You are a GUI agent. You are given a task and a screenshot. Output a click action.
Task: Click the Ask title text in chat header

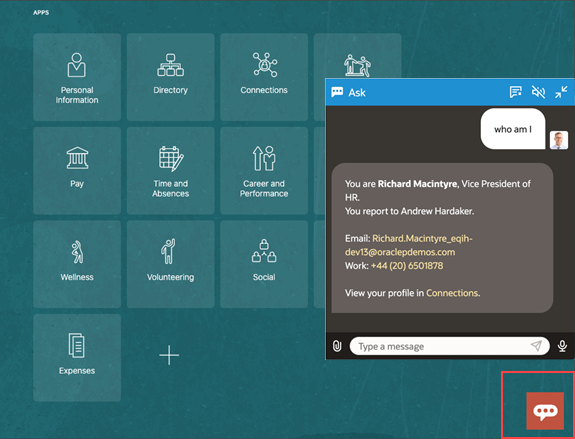pos(357,92)
